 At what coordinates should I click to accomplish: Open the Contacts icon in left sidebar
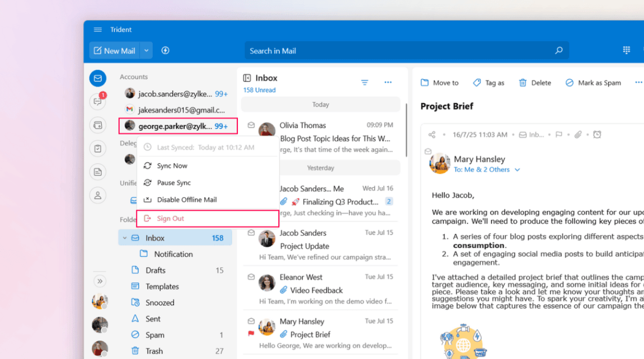tap(98, 195)
